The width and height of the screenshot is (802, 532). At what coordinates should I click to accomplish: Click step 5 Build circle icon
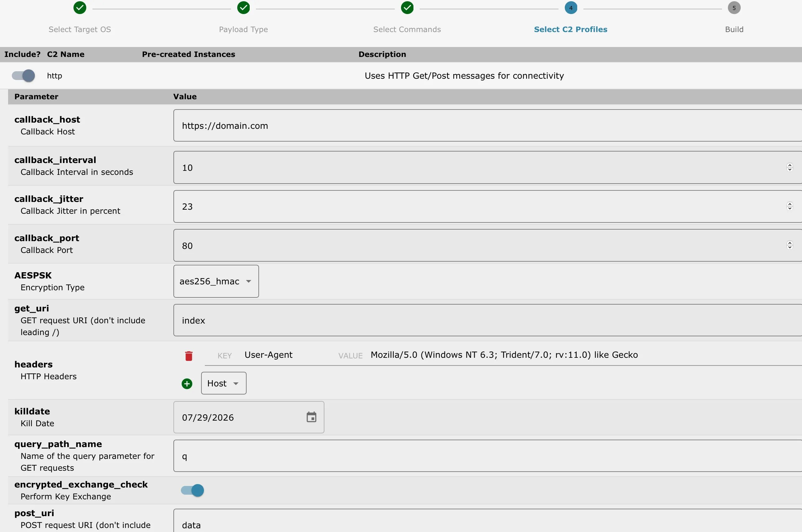click(x=734, y=7)
